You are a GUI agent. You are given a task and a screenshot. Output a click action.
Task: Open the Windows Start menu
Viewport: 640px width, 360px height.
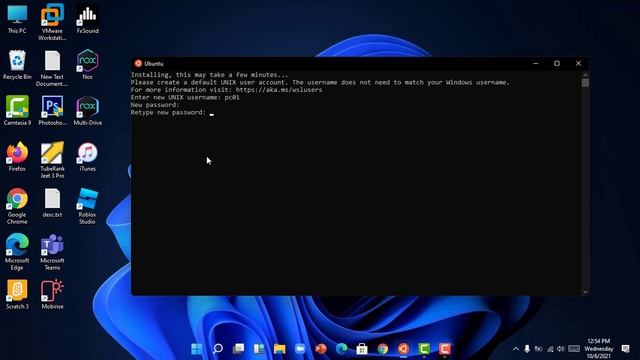click(x=197, y=349)
